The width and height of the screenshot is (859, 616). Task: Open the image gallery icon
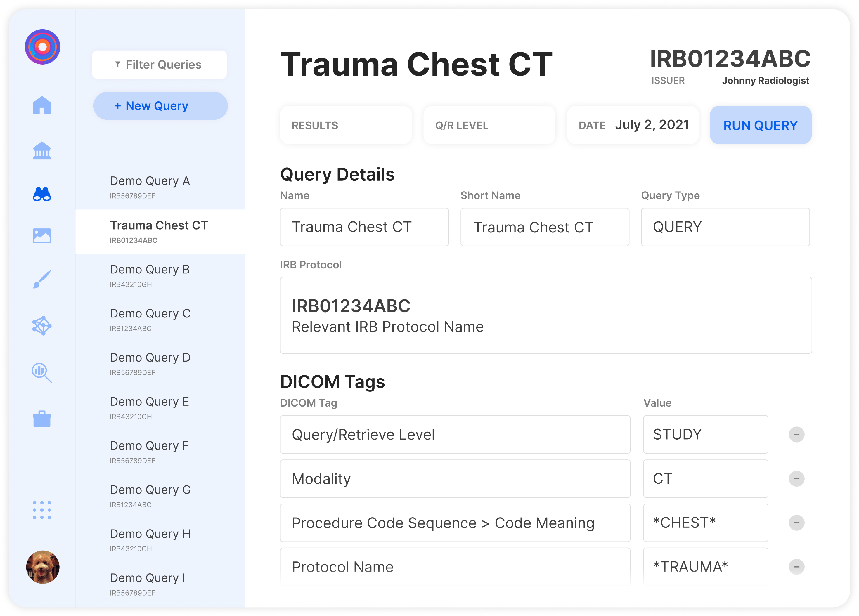click(42, 235)
